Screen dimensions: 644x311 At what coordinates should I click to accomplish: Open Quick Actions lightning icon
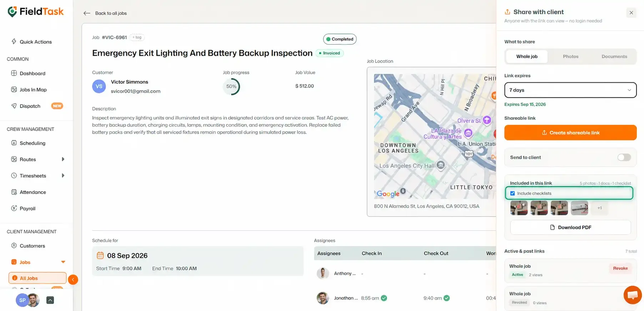pyautogui.click(x=14, y=41)
